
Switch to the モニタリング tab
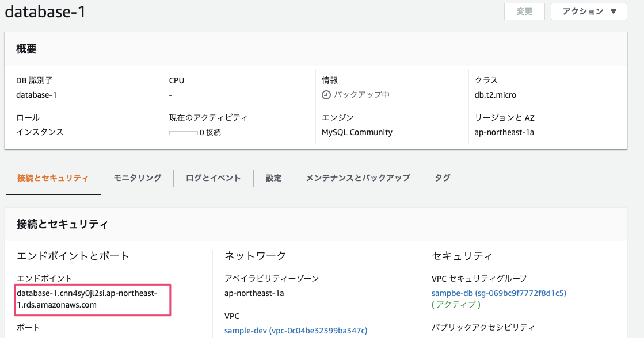pos(137,178)
